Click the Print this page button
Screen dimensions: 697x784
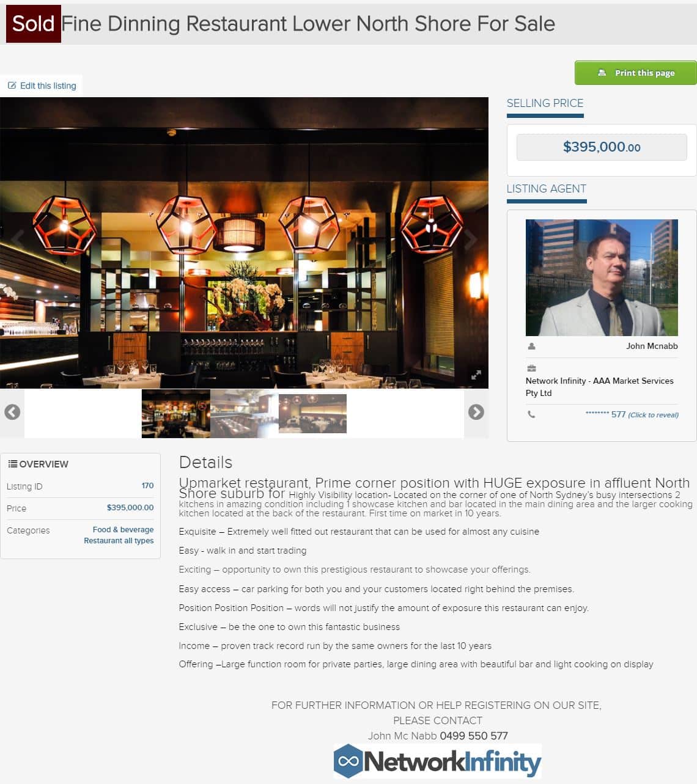point(635,73)
